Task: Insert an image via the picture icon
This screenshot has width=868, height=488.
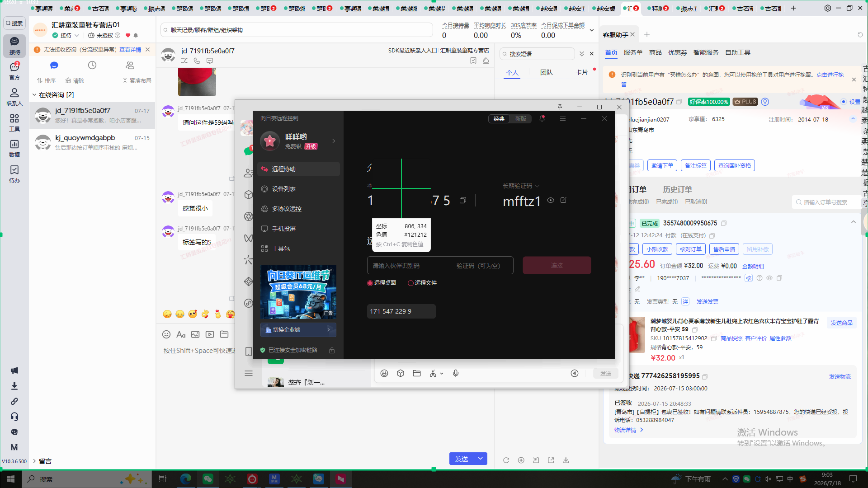Action: coord(195,334)
